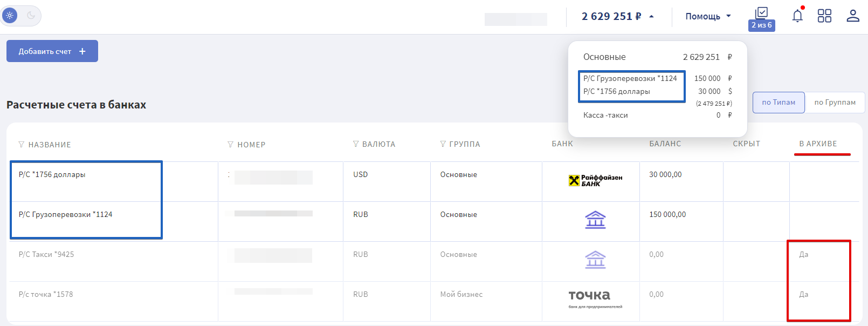868x326 pixels.
Task: Filter by Название column funnel icon
Action: pos(22,145)
